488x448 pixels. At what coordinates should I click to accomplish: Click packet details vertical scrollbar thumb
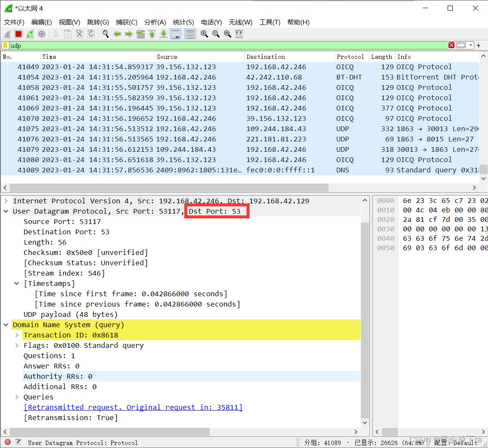point(365,320)
